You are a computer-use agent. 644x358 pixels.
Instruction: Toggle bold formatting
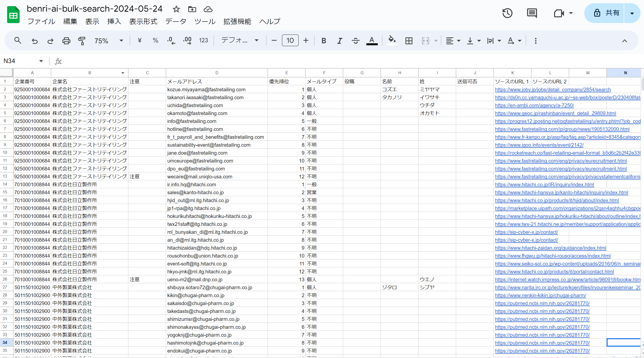coord(323,41)
